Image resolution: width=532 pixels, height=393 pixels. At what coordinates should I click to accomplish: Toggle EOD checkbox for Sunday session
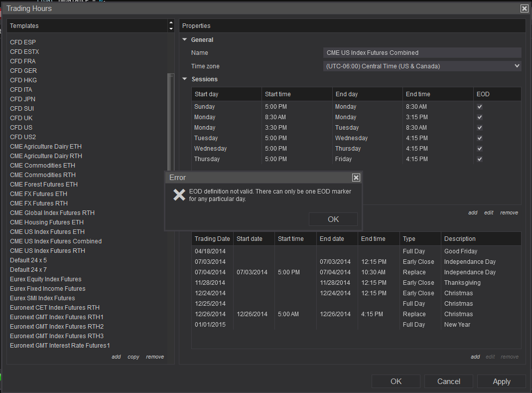tap(480, 107)
